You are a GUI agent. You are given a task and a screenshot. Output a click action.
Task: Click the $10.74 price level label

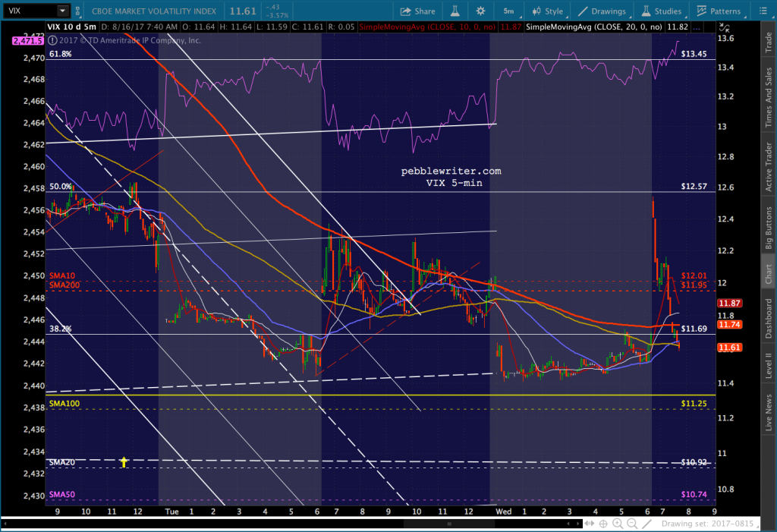coord(694,495)
